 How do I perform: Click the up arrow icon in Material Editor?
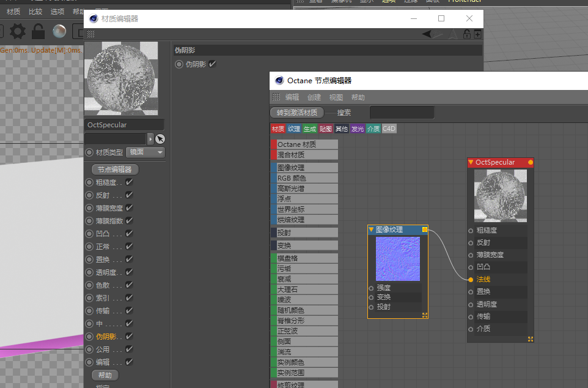click(453, 34)
